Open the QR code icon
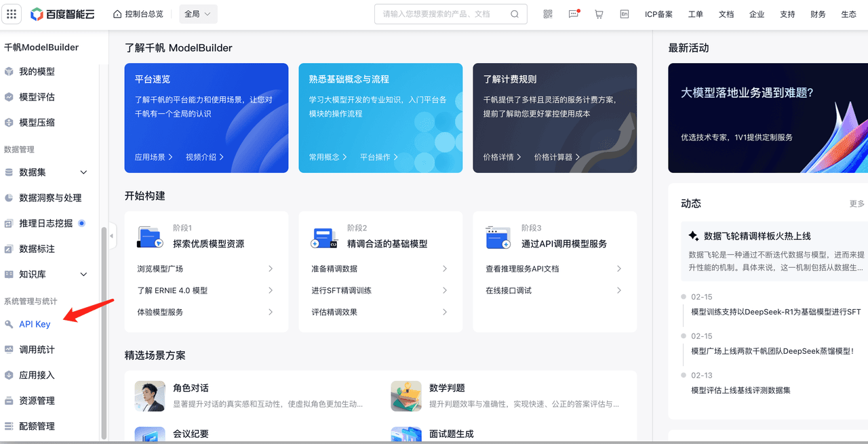 548,14
